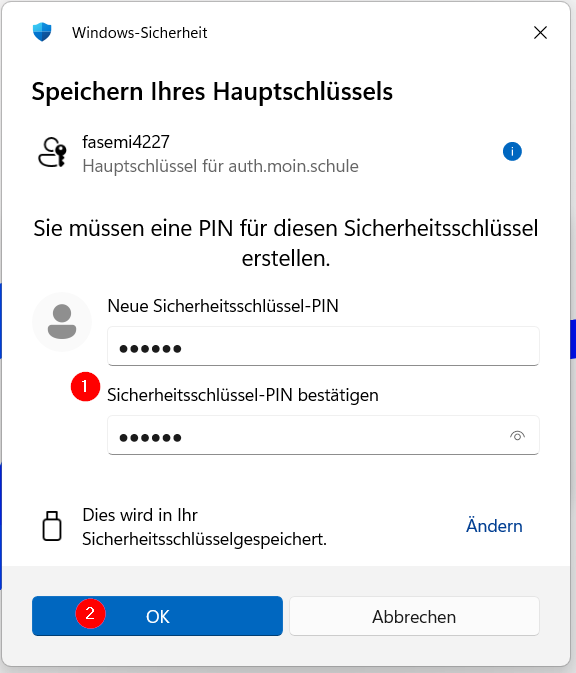Select the username fasemi4227
576x673 pixels.
click(126, 142)
